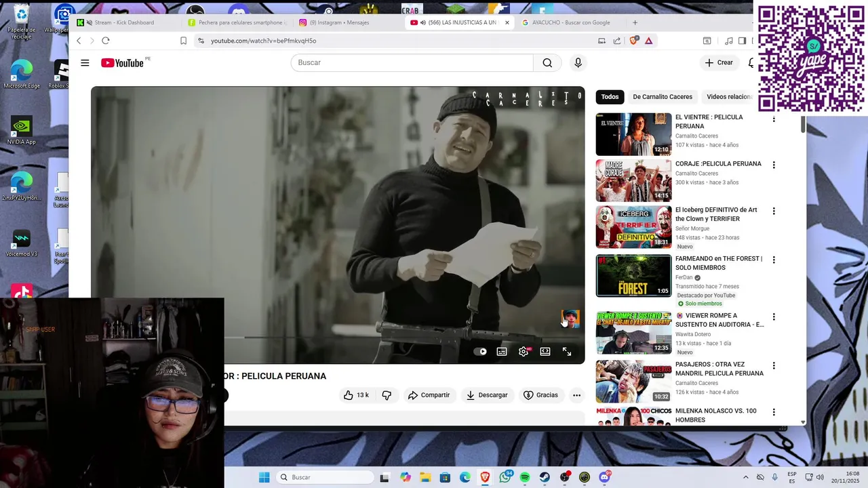Go back in the browser

pyautogui.click(x=79, y=41)
